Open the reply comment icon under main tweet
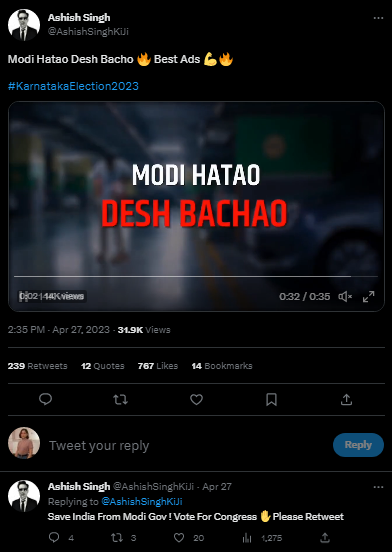 pyautogui.click(x=45, y=399)
